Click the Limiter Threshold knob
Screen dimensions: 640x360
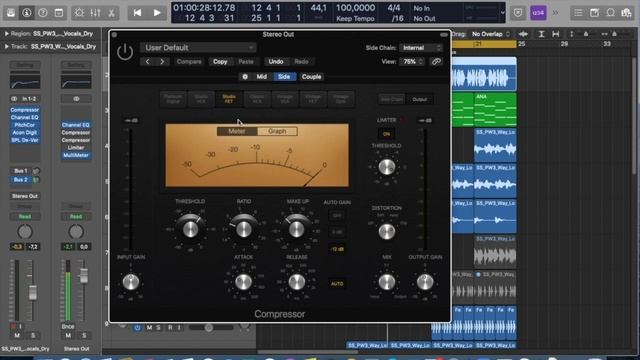[x=387, y=167]
